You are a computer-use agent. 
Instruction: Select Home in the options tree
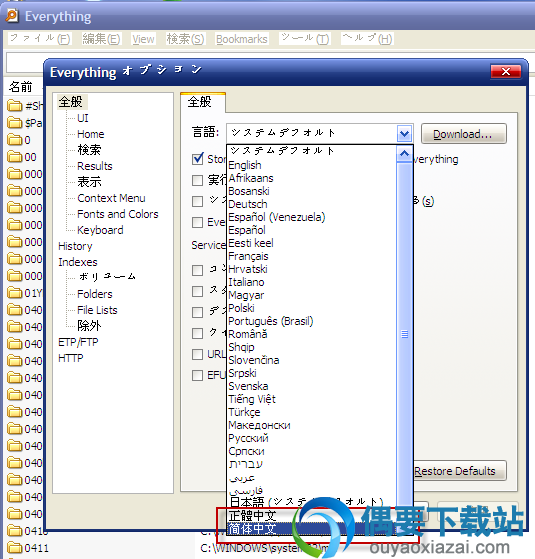[x=91, y=134]
